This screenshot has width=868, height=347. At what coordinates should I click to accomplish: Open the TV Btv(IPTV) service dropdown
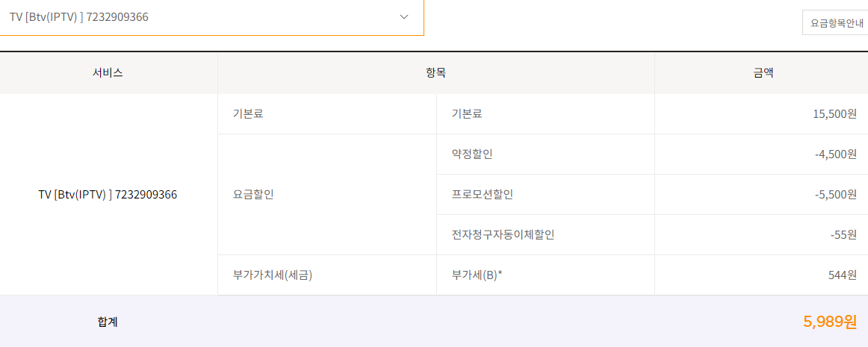click(211, 17)
